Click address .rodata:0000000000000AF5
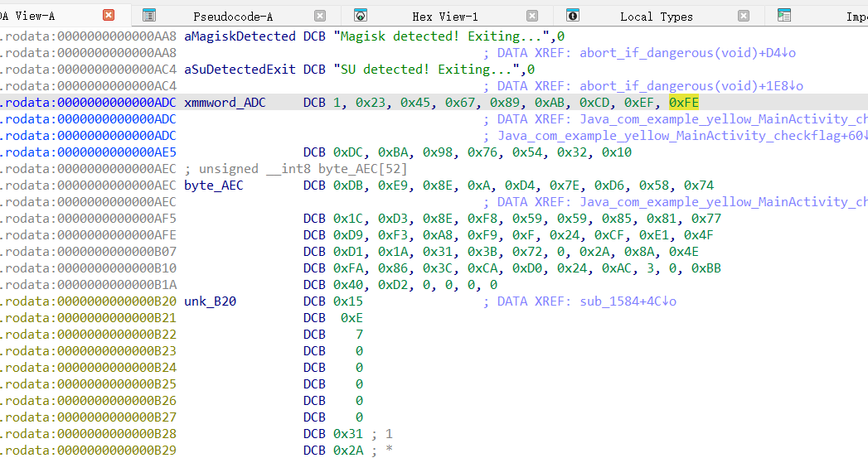The image size is (868, 458). pyautogui.click(x=88, y=219)
